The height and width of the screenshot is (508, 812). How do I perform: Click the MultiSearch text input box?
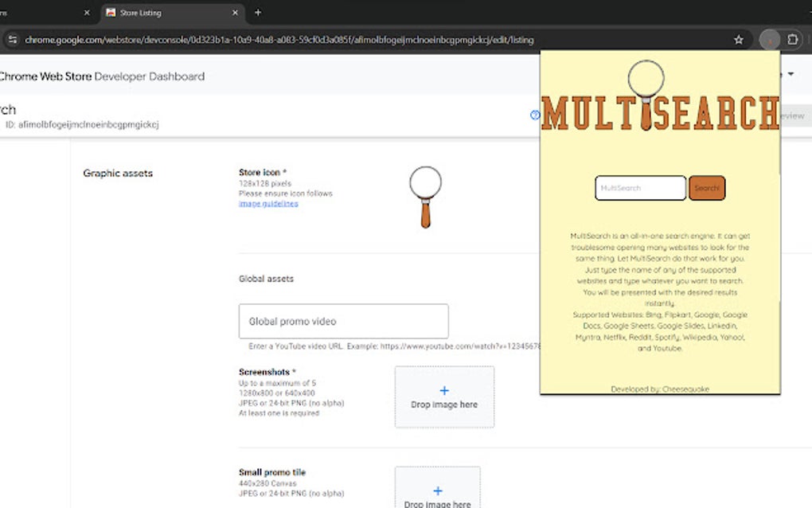639,188
